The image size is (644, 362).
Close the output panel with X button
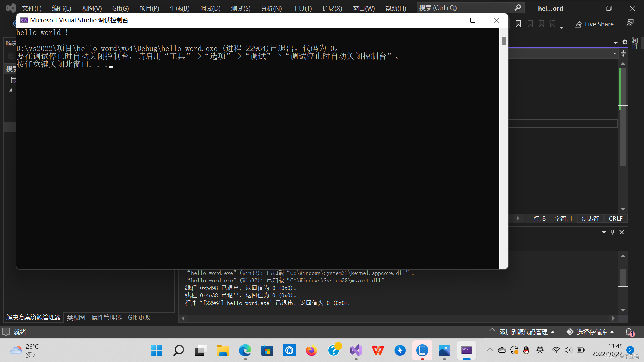622,232
